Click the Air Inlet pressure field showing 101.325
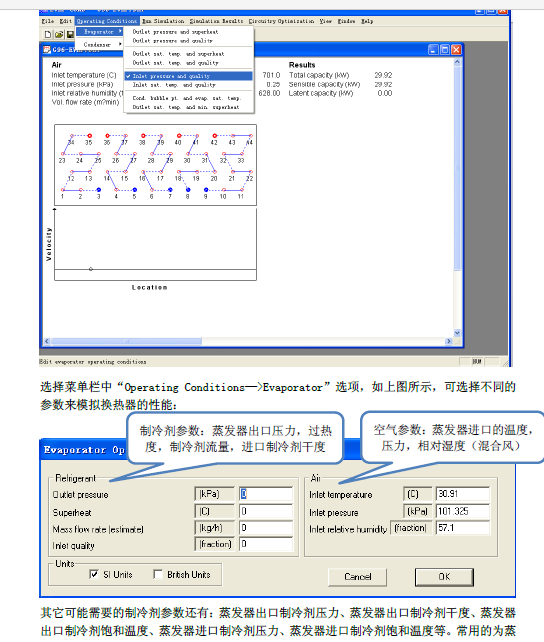 pyautogui.click(x=463, y=511)
